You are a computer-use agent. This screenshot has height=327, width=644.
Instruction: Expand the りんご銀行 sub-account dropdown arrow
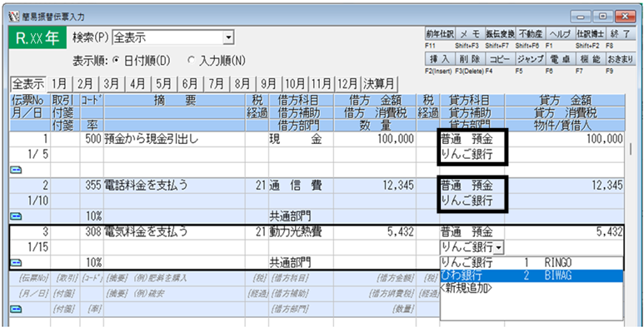click(x=498, y=247)
